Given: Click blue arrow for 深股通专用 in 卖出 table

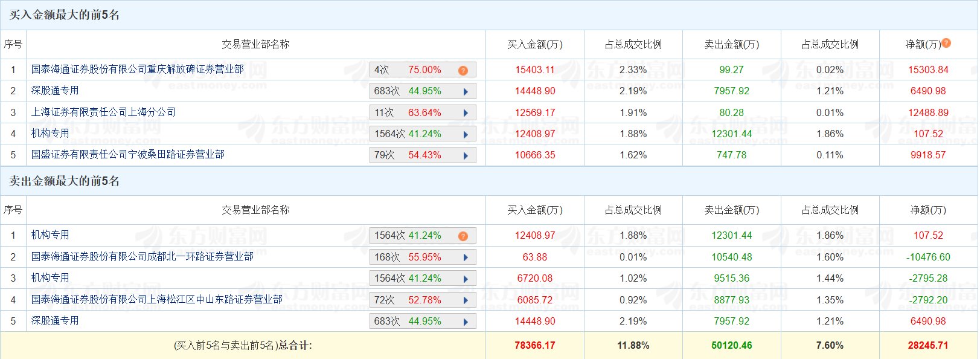Looking at the screenshot, I should [466, 322].
